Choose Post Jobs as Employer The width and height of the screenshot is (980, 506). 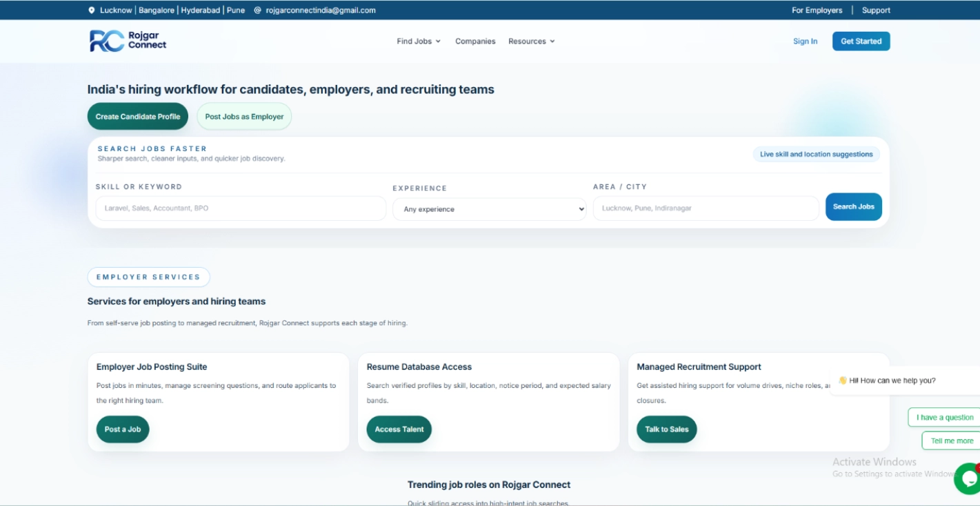coord(244,117)
